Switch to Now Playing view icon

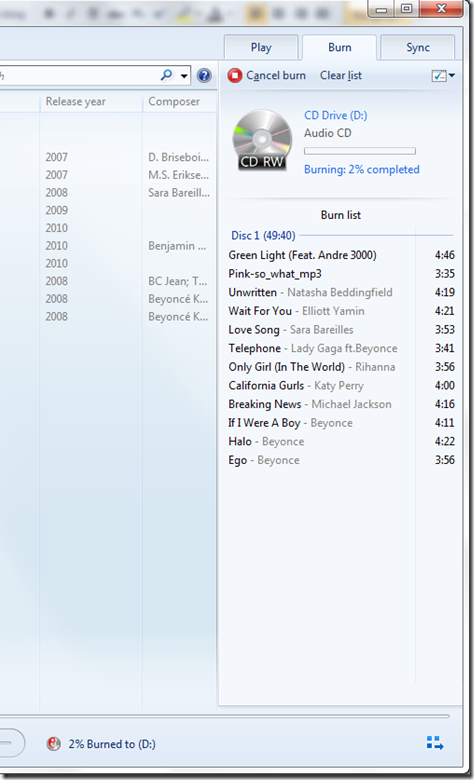click(435, 743)
